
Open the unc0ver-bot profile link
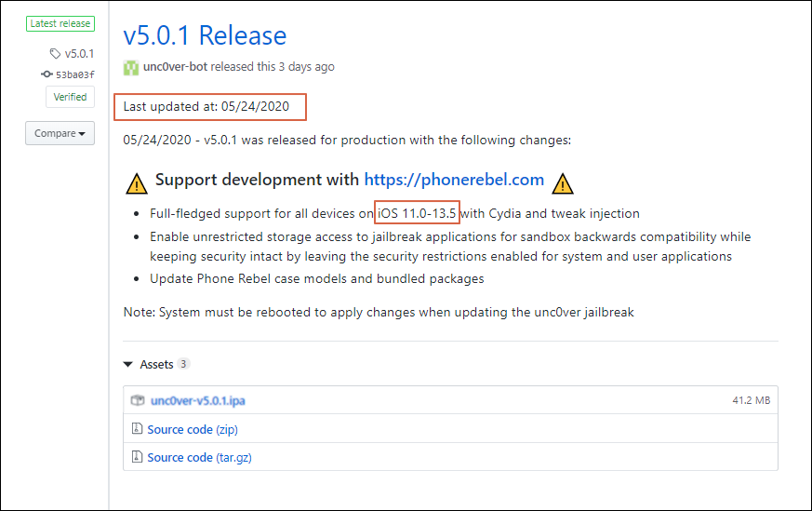point(175,67)
